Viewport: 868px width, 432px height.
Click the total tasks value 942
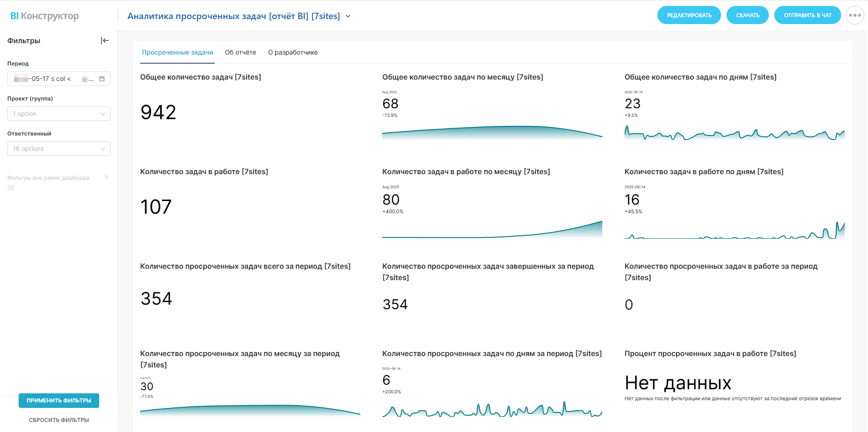pyautogui.click(x=158, y=112)
